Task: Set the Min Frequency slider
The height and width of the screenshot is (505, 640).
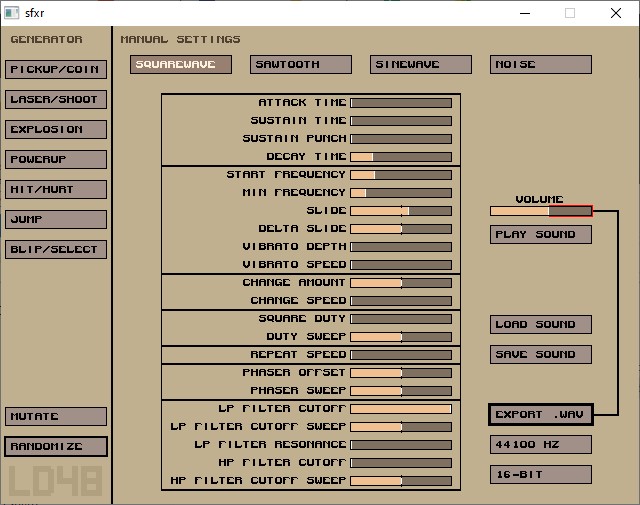Action: (401, 193)
